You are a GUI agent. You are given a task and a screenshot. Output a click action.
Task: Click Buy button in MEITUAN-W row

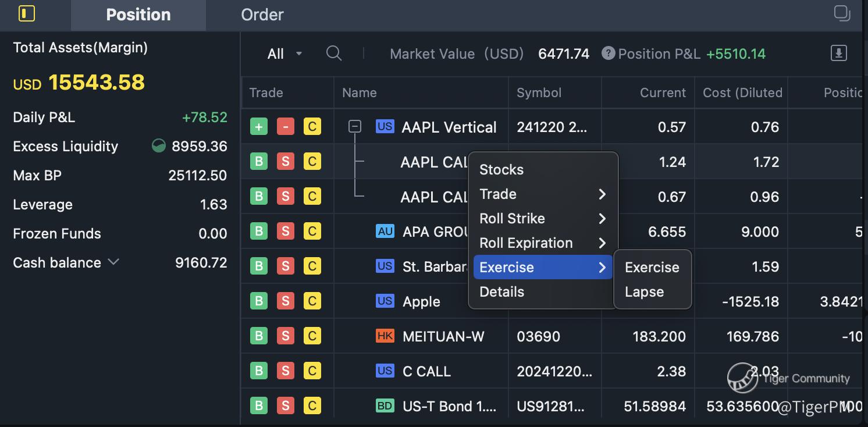[x=259, y=336]
